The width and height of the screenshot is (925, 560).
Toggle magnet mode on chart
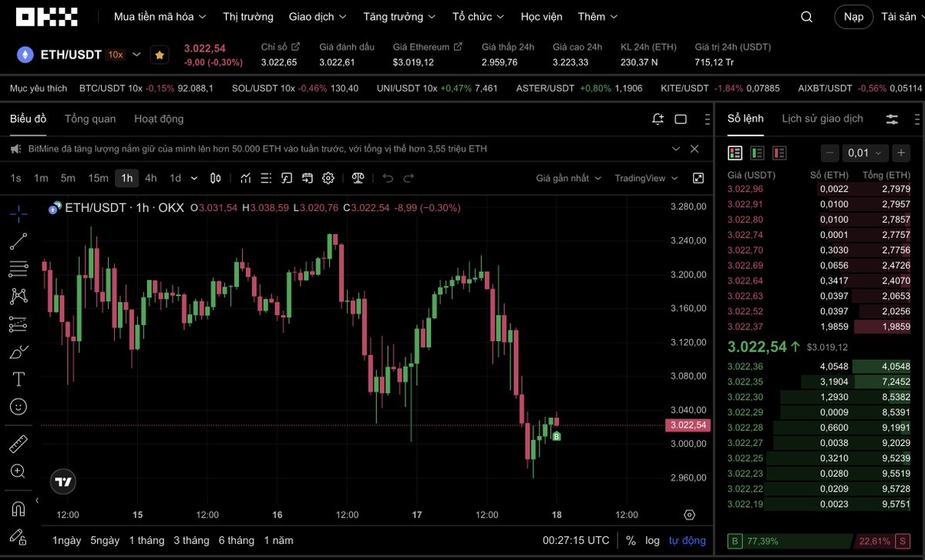(18, 508)
